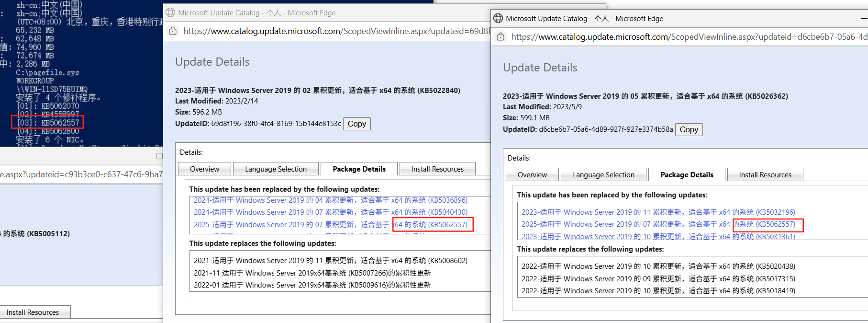Click UpdateID d6cbe6b7 value text

click(x=606, y=129)
